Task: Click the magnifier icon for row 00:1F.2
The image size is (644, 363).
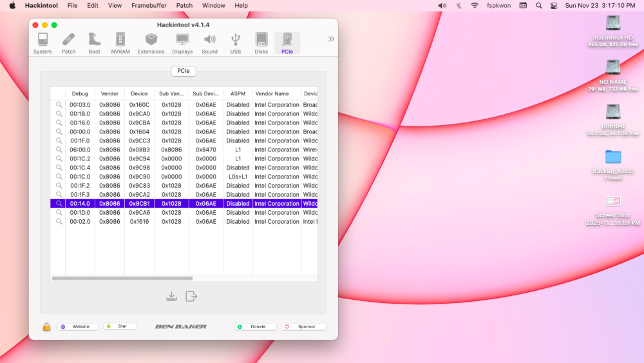Action: pos(59,186)
